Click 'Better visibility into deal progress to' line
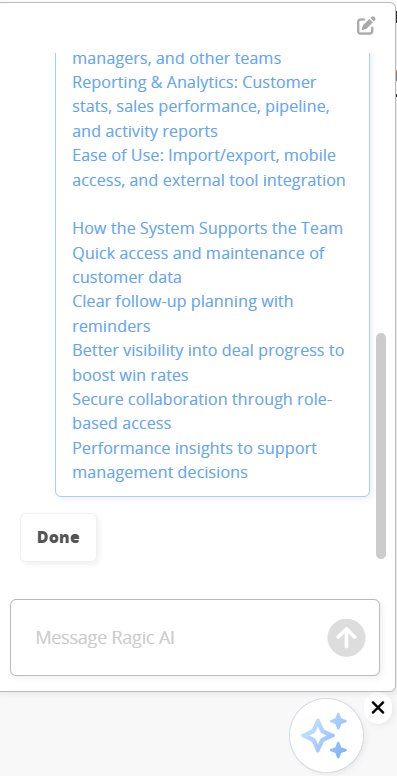The image size is (397, 776). click(x=208, y=350)
